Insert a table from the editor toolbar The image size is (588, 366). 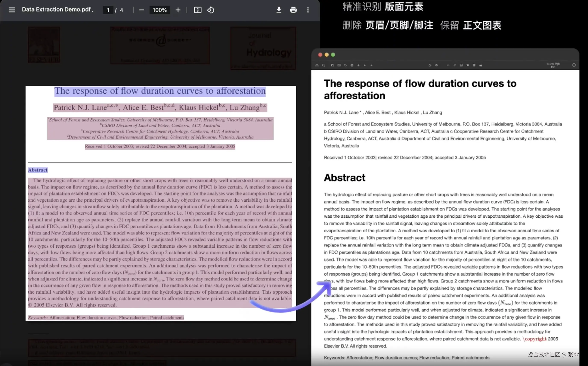point(474,65)
